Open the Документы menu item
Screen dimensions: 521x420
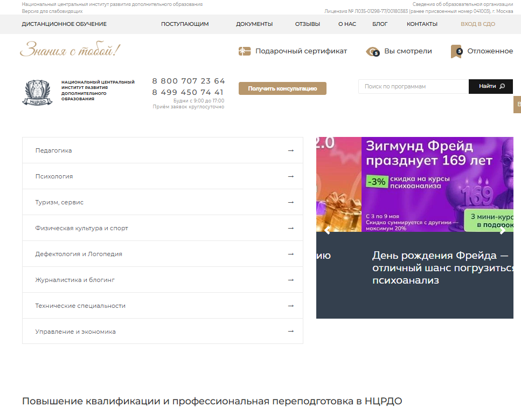coord(254,24)
